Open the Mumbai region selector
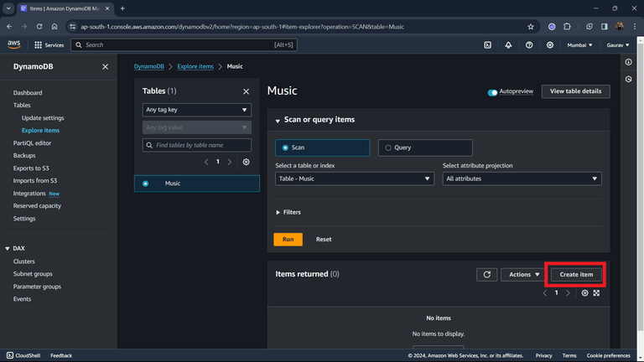Screen dimensions: 644x362 [579, 45]
